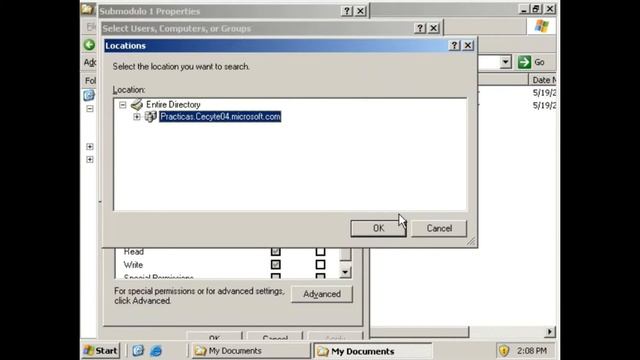
Task: Click the 2:08 PM system clock
Action: [531, 351]
